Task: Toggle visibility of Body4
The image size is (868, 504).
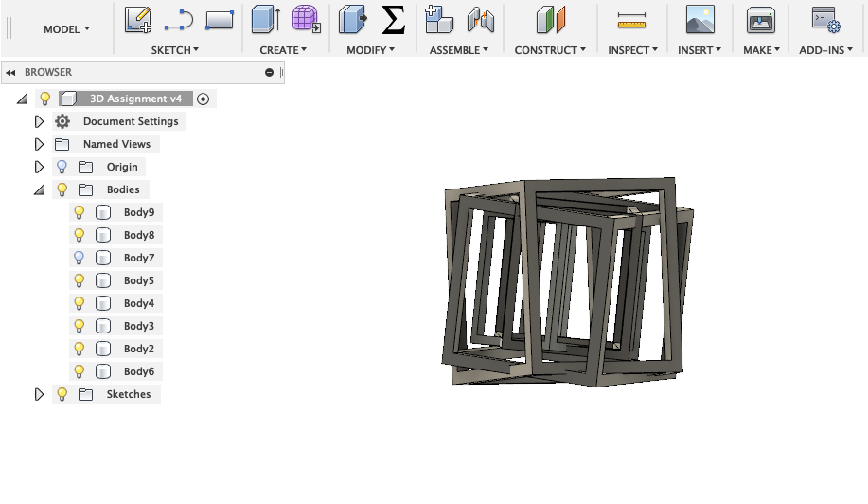Action: 80,303
